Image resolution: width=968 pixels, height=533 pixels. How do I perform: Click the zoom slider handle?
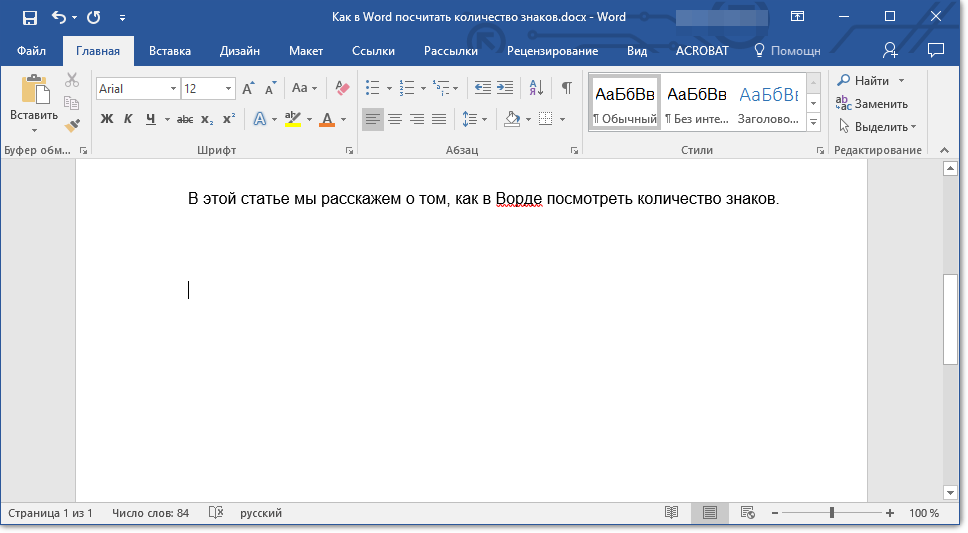pyautogui.click(x=832, y=513)
